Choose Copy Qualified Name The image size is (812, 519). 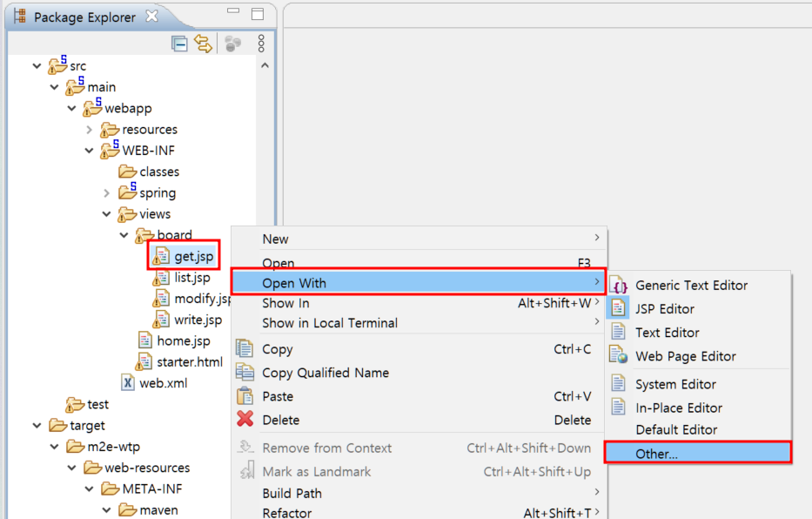pyautogui.click(x=419, y=373)
